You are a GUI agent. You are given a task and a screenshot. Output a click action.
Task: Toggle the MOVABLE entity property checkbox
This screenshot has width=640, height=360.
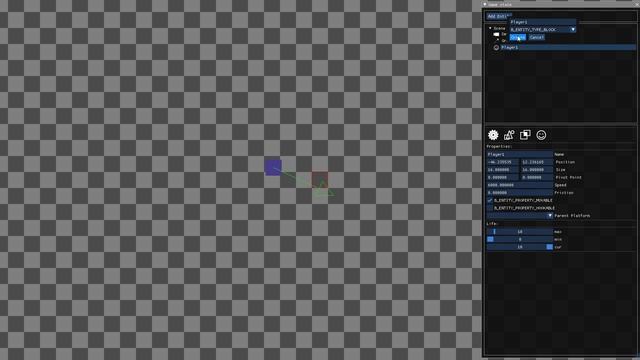pyautogui.click(x=490, y=200)
